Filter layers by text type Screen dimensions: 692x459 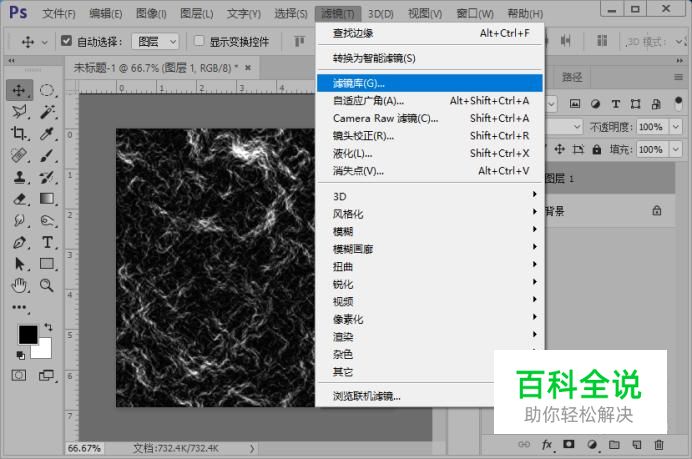click(616, 104)
